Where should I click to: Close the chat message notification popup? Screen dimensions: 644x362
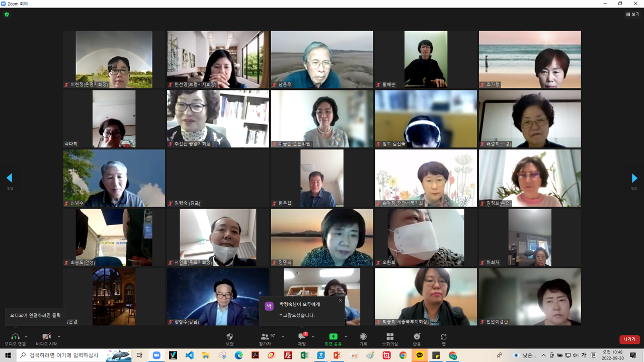click(340, 301)
